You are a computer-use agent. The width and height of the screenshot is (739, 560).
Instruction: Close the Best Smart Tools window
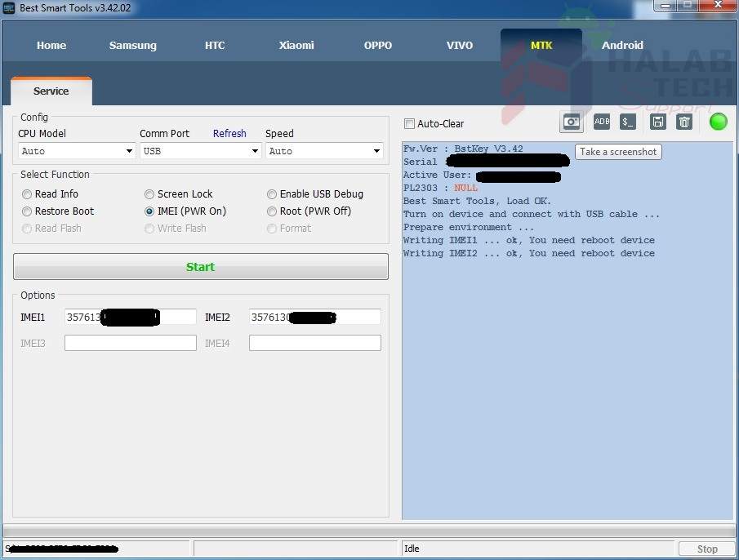click(x=717, y=5)
